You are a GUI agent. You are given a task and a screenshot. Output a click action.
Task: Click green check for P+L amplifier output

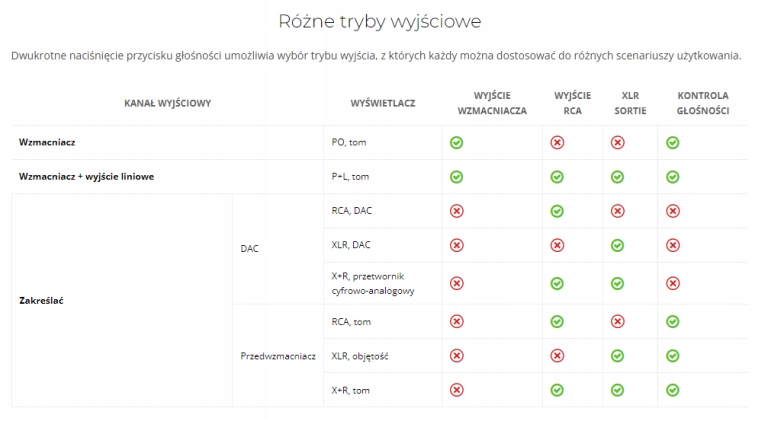(456, 177)
